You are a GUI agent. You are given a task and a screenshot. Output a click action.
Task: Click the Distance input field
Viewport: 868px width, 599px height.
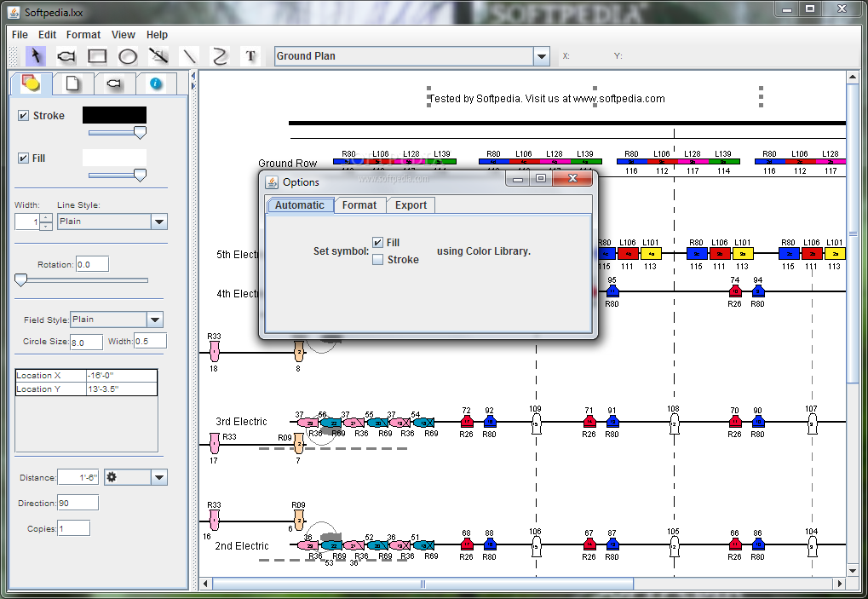tap(78, 477)
